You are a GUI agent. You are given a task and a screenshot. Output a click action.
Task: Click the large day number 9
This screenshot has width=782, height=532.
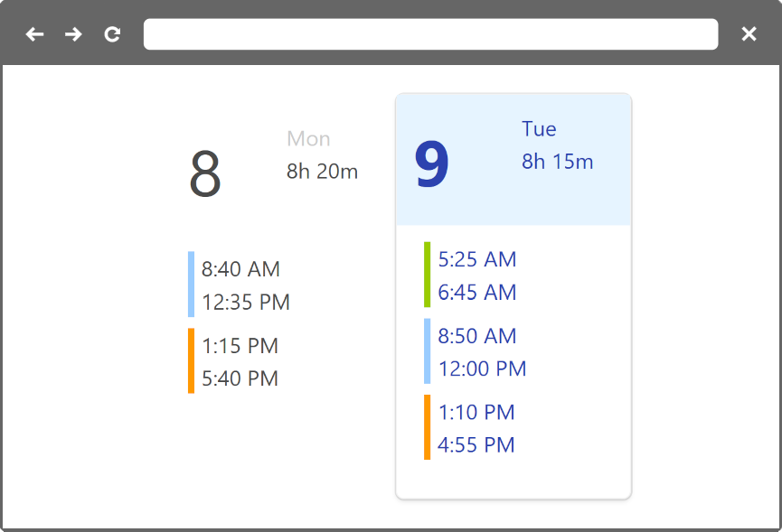tap(432, 163)
